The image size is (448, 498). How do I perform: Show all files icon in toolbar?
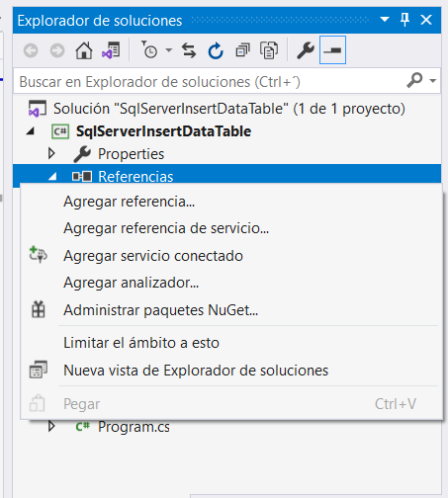click(269, 50)
